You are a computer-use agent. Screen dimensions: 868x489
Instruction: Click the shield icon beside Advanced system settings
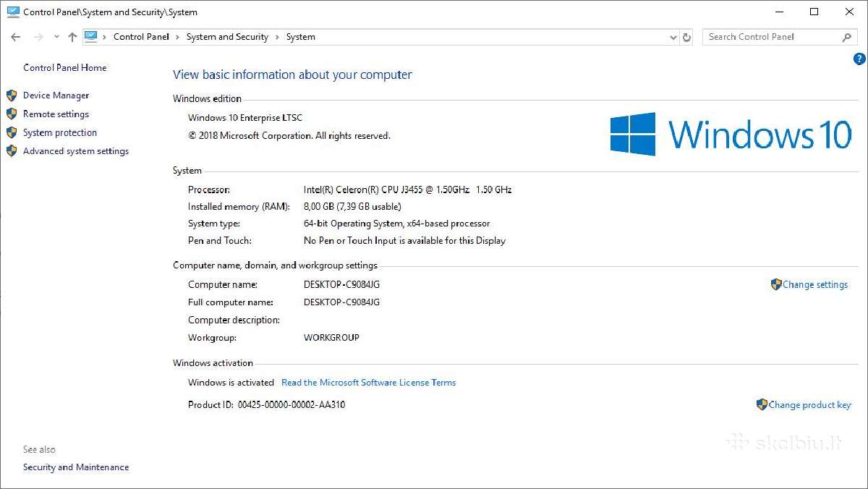click(x=12, y=152)
